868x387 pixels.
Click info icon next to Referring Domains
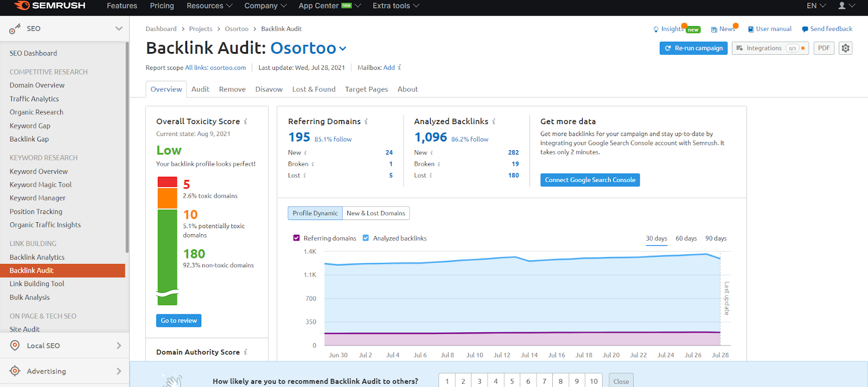click(366, 121)
